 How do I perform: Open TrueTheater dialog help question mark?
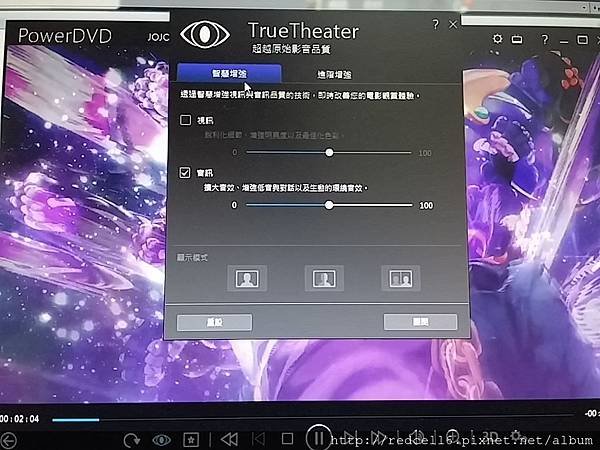click(x=435, y=24)
